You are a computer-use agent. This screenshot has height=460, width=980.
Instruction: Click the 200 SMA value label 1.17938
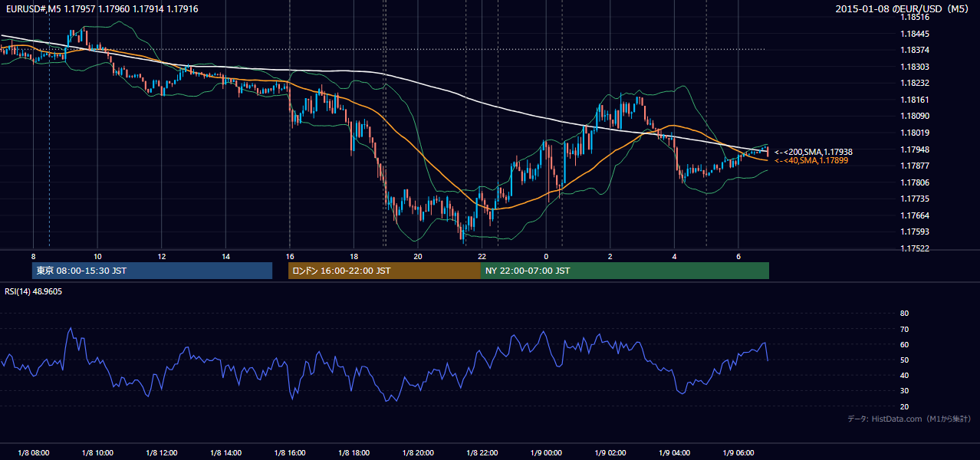(x=813, y=152)
